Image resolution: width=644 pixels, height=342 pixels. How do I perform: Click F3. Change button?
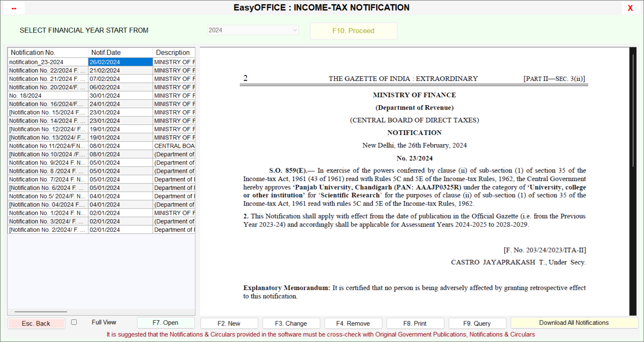point(291,323)
